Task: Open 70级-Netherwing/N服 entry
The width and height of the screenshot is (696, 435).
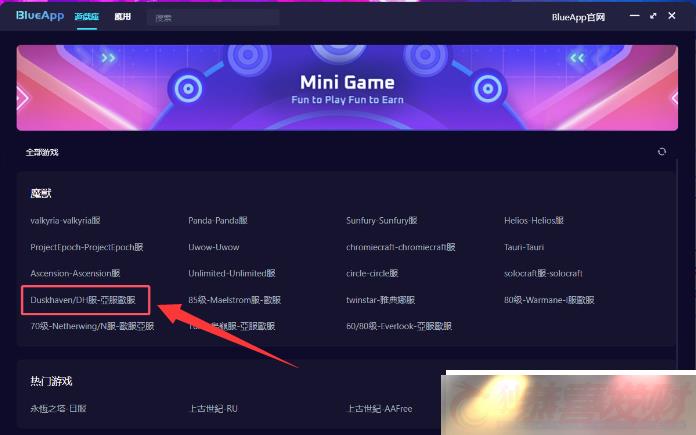Action: coord(92,326)
